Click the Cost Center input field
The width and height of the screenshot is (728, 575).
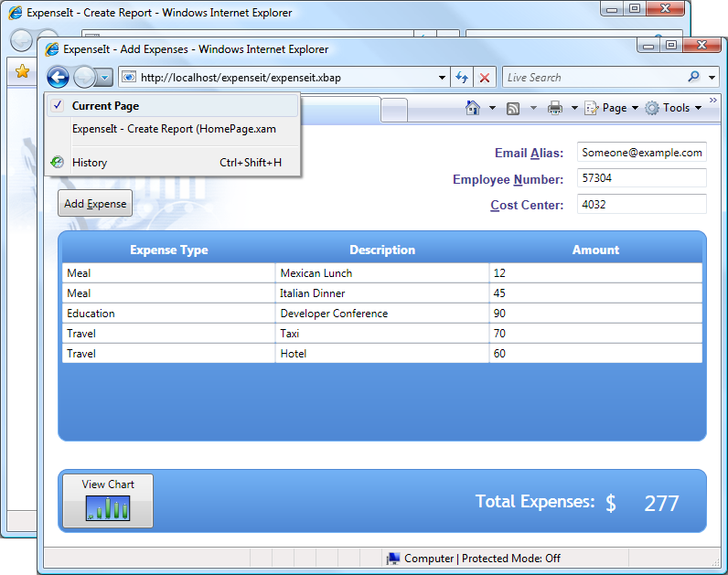641,204
